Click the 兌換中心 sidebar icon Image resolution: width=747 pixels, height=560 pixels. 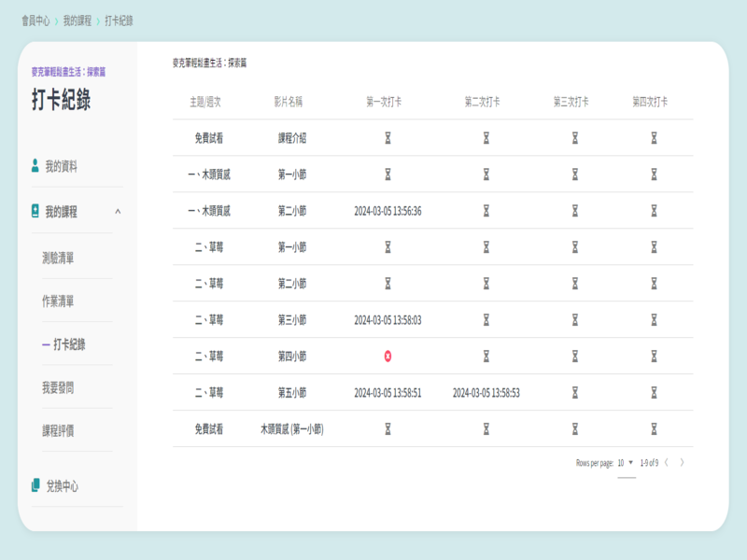(35, 486)
